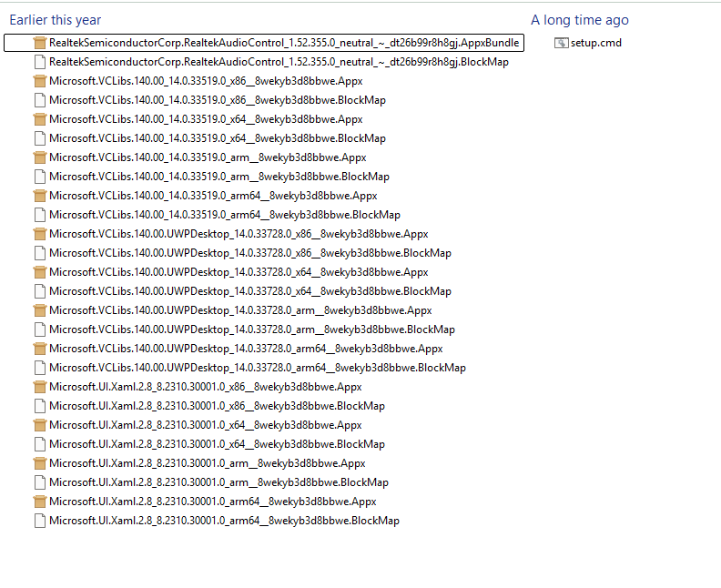Screen dimensions: 721x588
Task: Select Microsoft.VCLibs.140.00_14.0.33519.0_x64 .Appx file name
Action: 206,119
